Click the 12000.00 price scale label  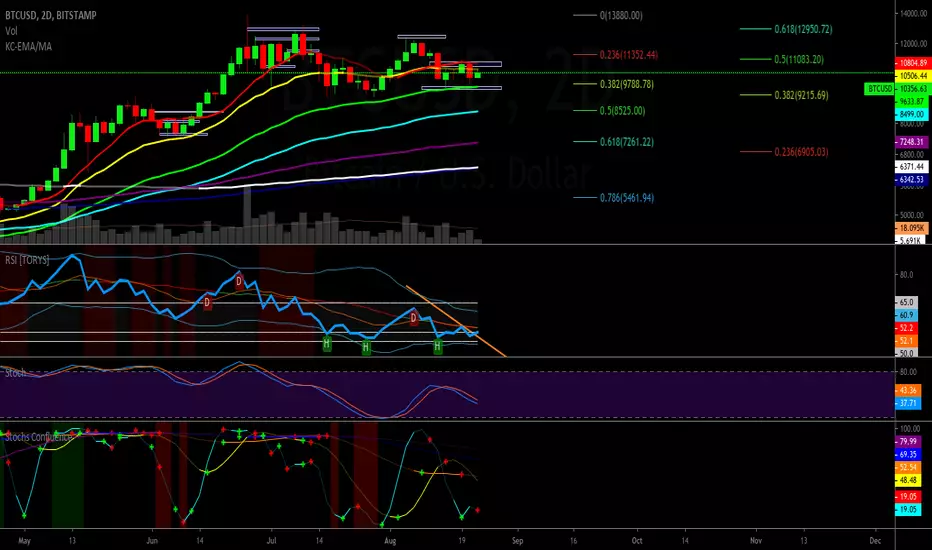tap(914, 43)
